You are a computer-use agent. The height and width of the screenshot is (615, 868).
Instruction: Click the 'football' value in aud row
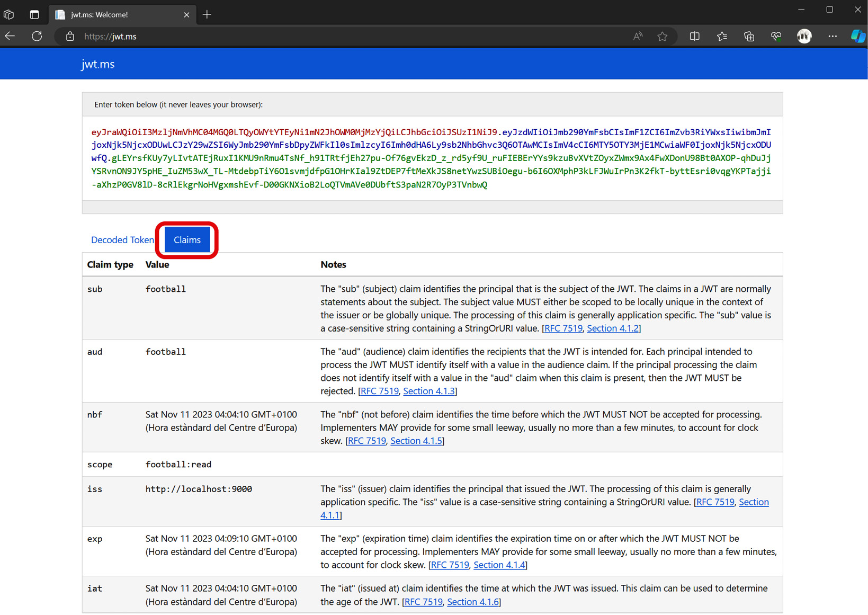coord(166,352)
